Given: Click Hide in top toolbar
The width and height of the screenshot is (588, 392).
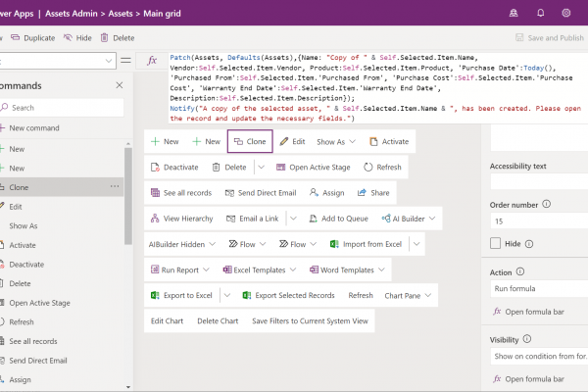Looking at the screenshot, I should (x=77, y=38).
